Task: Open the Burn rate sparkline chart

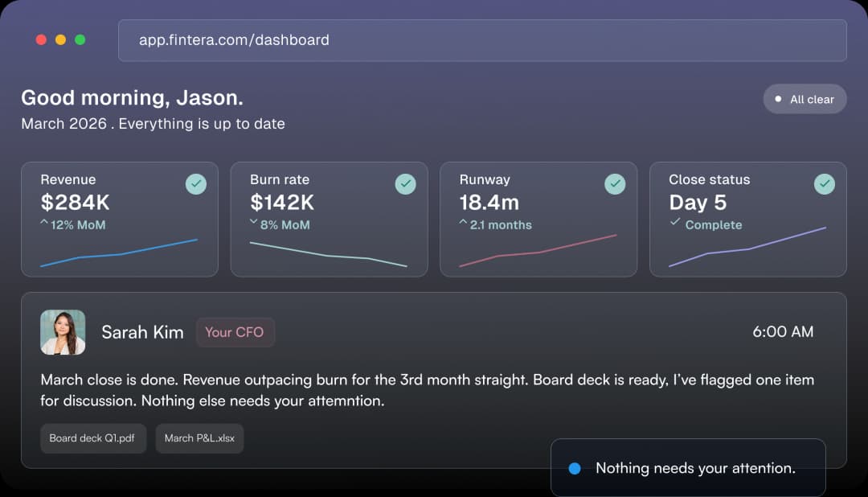Action: [329, 254]
